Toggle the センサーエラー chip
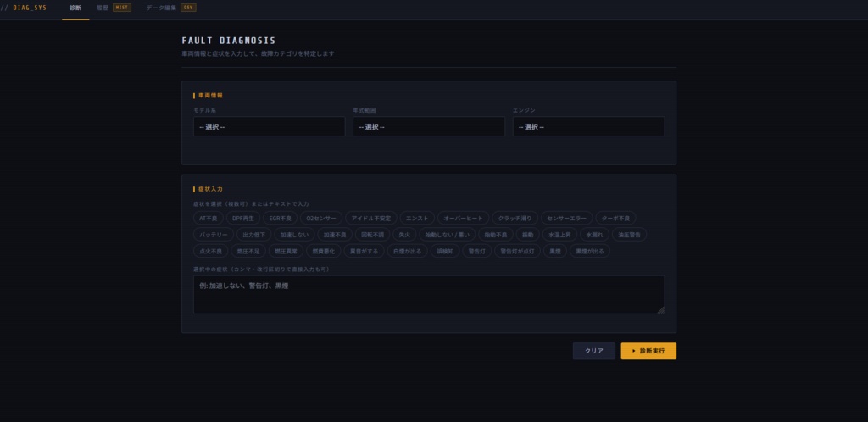 pyautogui.click(x=567, y=219)
